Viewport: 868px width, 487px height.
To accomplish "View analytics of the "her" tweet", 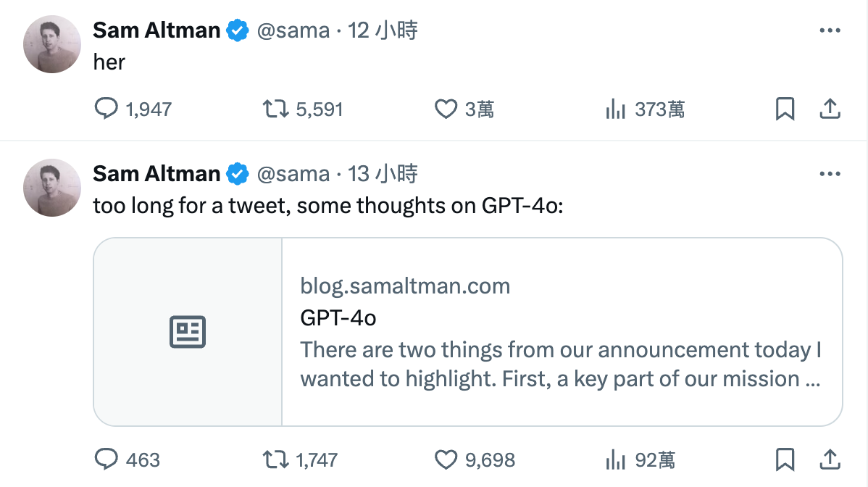I will (615, 109).
